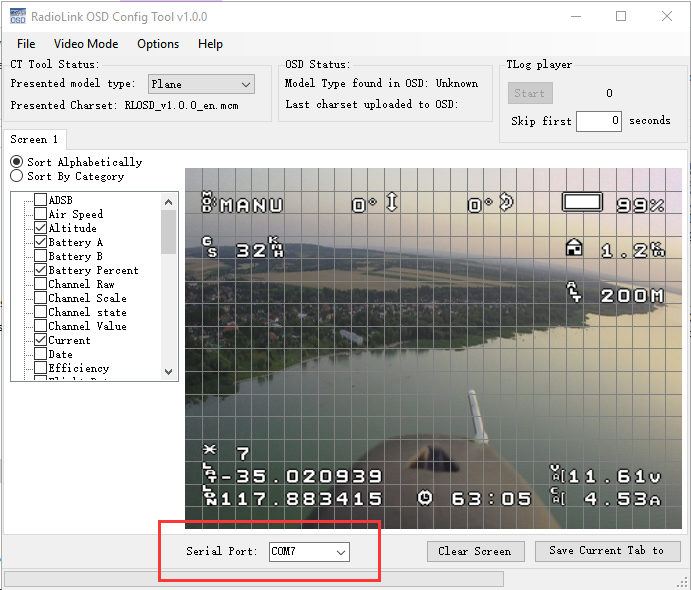Viewport: 691px width, 590px height.
Task: Click the clock timer icon in preview
Action: (x=426, y=497)
